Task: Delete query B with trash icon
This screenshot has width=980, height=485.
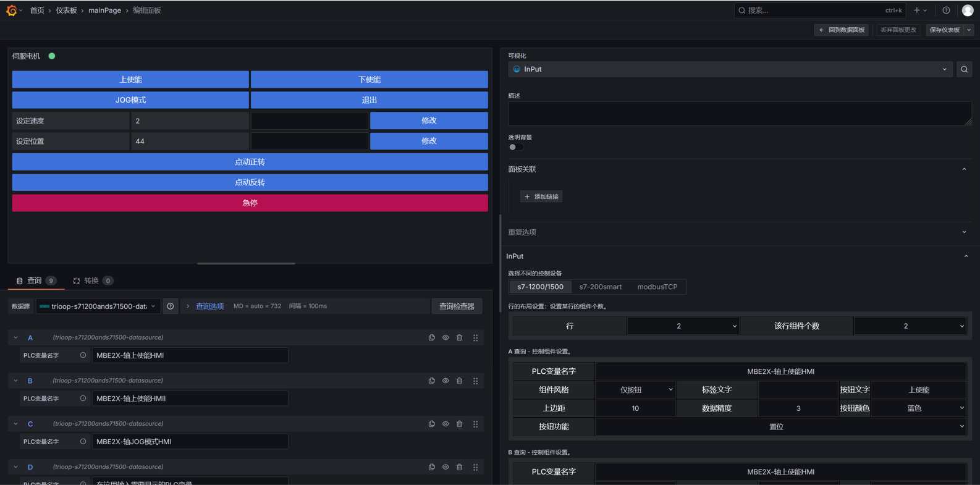Action: tap(459, 381)
